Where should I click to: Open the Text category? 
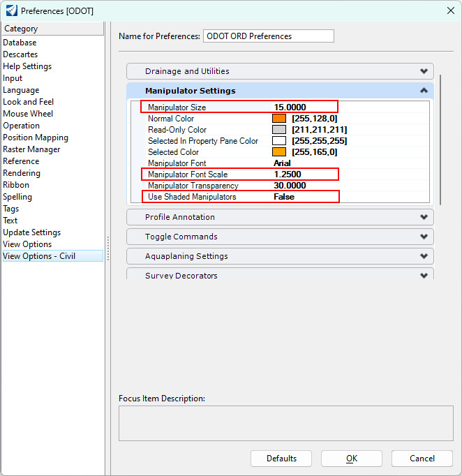[x=10, y=221]
